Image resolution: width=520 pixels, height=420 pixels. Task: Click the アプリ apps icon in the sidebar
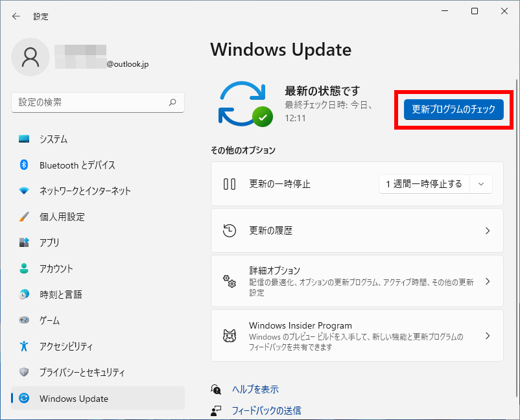pos(24,242)
